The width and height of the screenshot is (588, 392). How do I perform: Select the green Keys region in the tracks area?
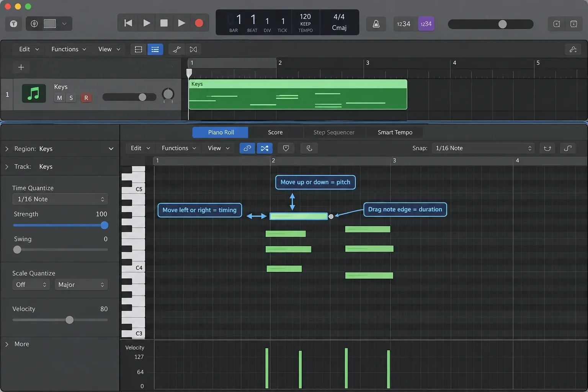point(298,95)
